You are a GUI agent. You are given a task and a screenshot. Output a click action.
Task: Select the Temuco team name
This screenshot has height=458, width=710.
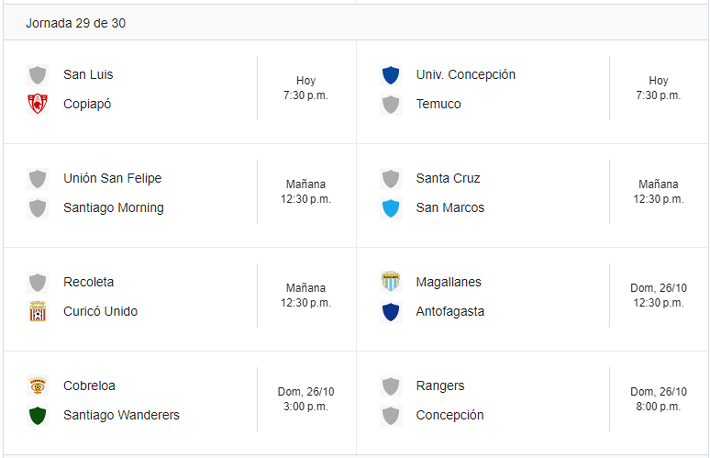438,104
